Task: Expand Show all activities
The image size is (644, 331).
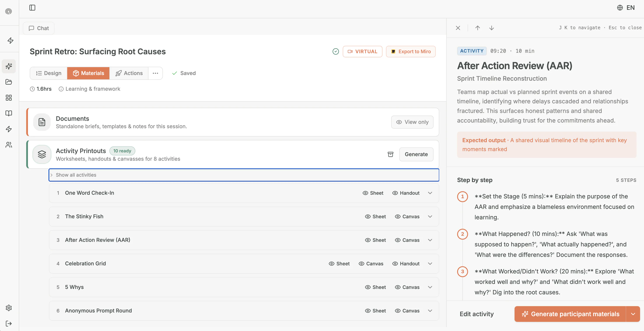Action: 244,175
